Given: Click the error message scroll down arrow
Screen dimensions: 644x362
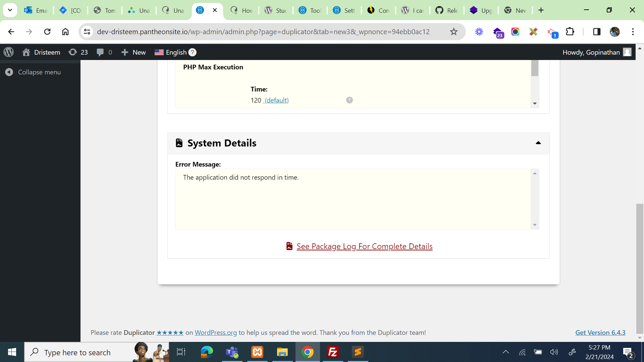Looking at the screenshot, I should coord(535,225).
